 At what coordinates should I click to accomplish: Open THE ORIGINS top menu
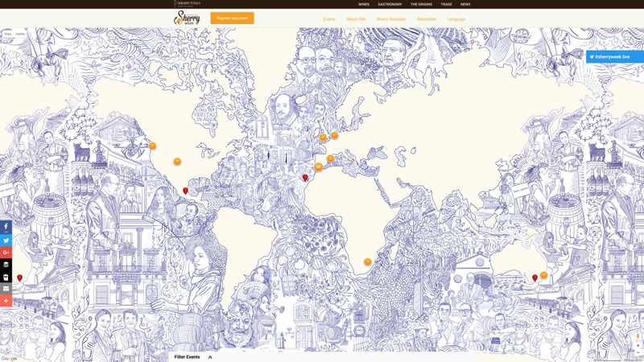pos(421,4)
